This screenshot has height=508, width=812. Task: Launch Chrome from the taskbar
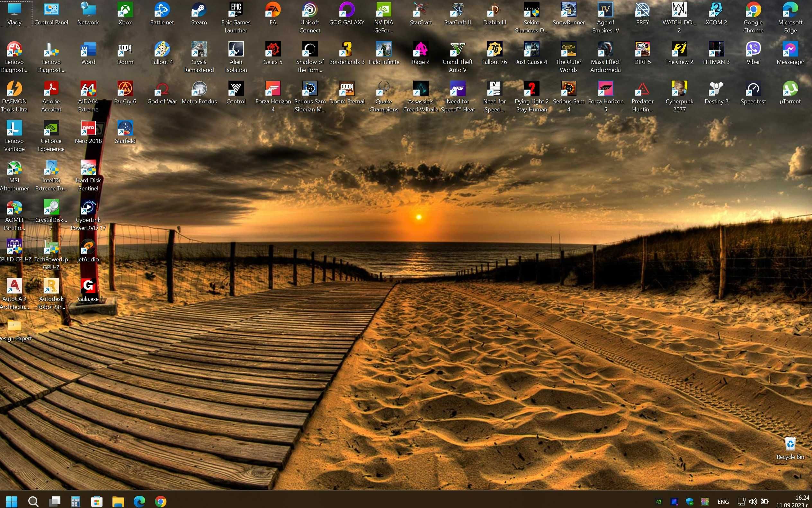click(161, 502)
